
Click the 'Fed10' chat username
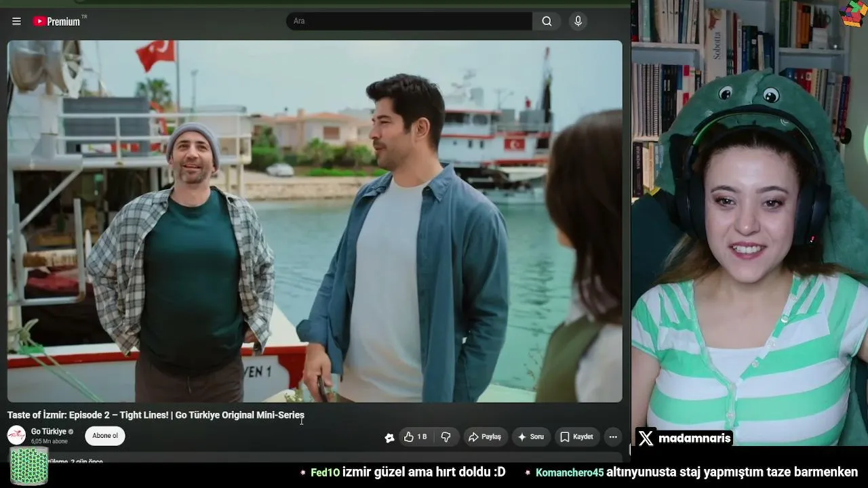pos(325,472)
